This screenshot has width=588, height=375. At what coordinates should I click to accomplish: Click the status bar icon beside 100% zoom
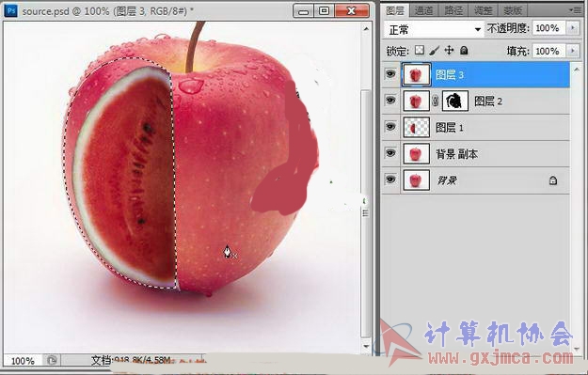(52, 360)
